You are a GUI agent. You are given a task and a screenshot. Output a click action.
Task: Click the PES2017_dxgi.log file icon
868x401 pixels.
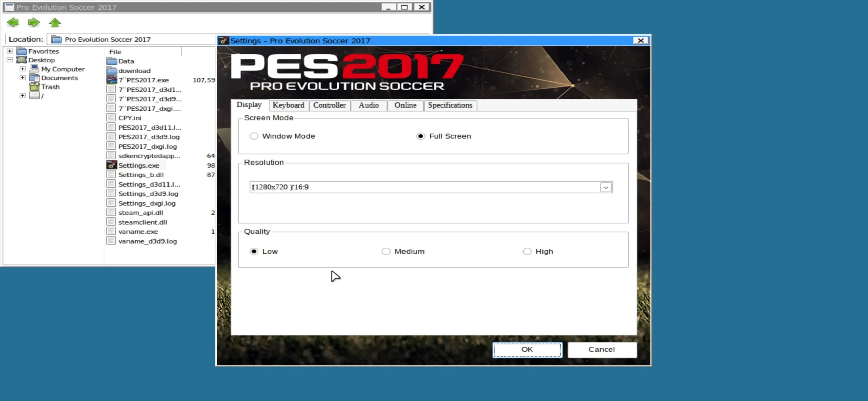pos(111,146)
